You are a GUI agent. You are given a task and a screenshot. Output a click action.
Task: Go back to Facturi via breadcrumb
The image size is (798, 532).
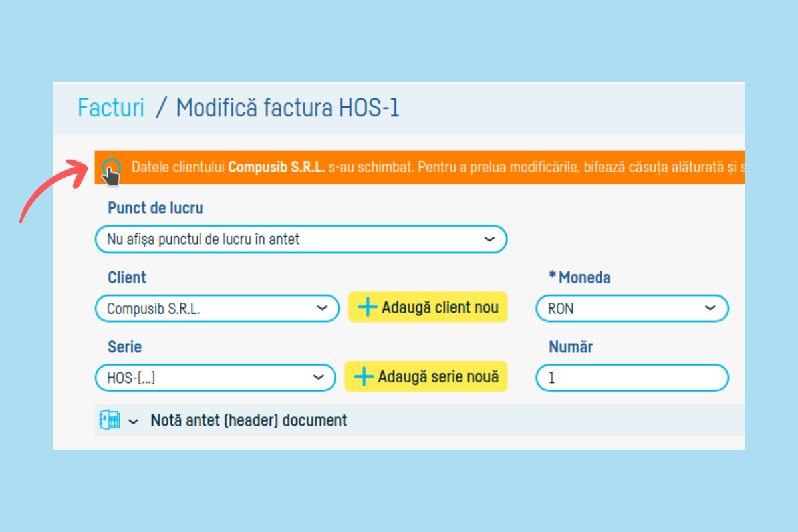click(x=111, y=108)
